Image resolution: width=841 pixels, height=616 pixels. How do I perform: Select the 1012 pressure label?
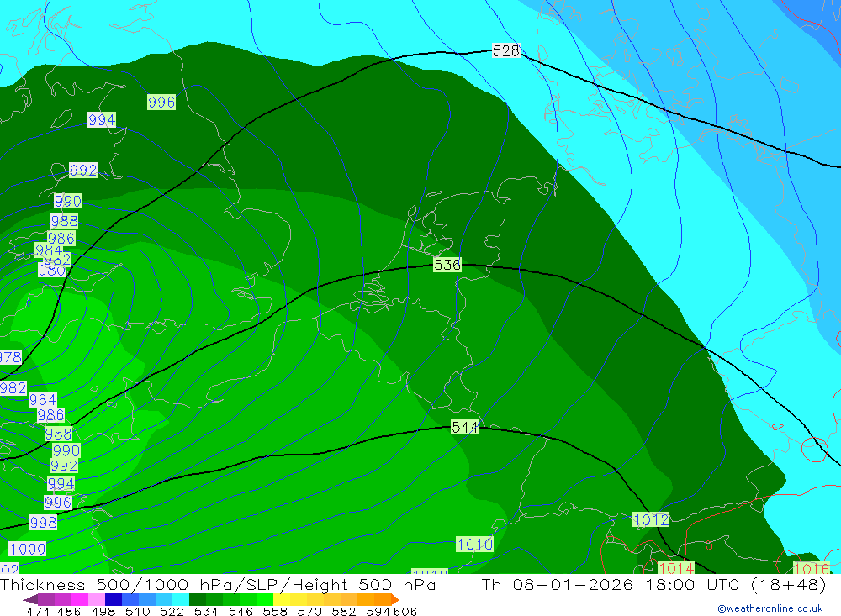pyautogui.click(x=651, y=520)
